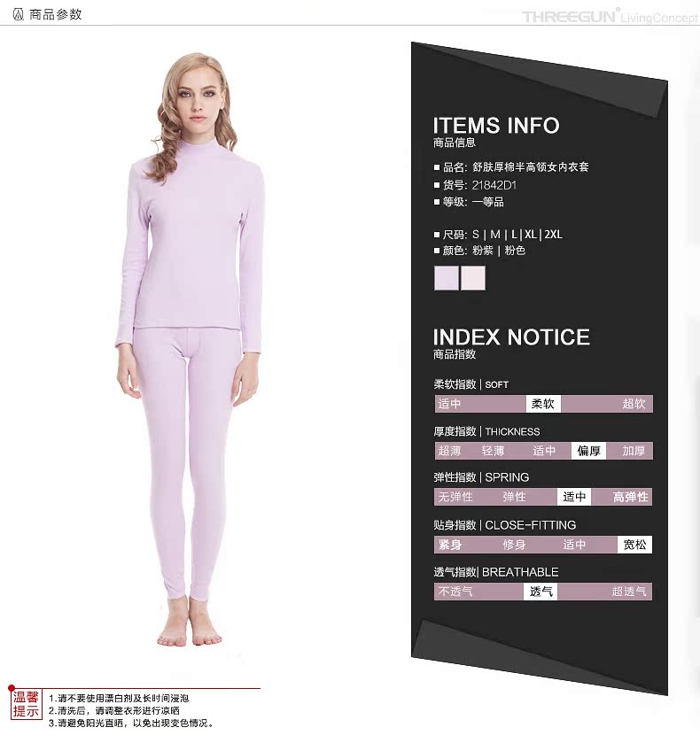This screenshot has width=700, height=743.
Task: Select the light pink 粉色 color swatch
Action: pos(473,278)
